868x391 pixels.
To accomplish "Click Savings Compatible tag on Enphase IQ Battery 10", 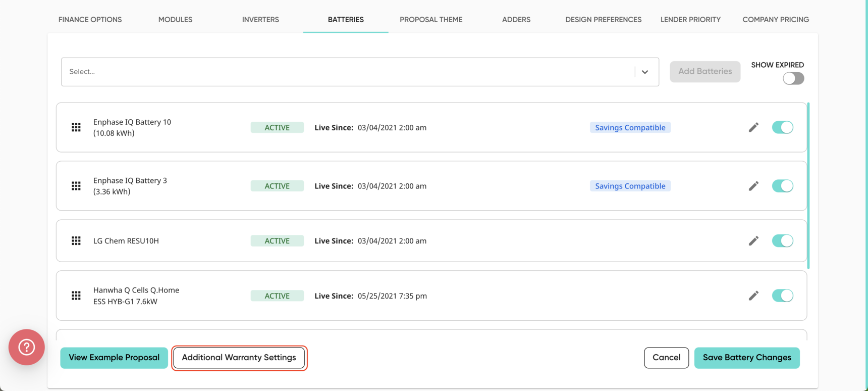I will tap(630, 127).
